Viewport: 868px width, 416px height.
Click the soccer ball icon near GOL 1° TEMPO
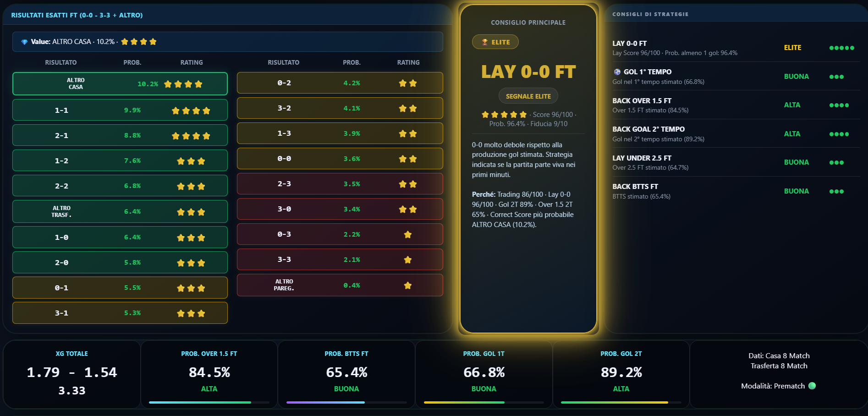click(x=617, y=72)
